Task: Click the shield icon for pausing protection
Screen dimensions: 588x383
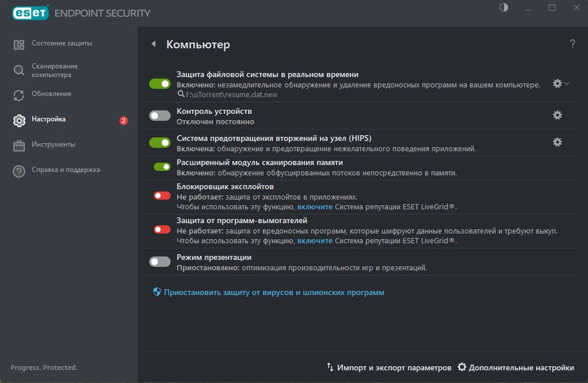Action: click(156, 292)
